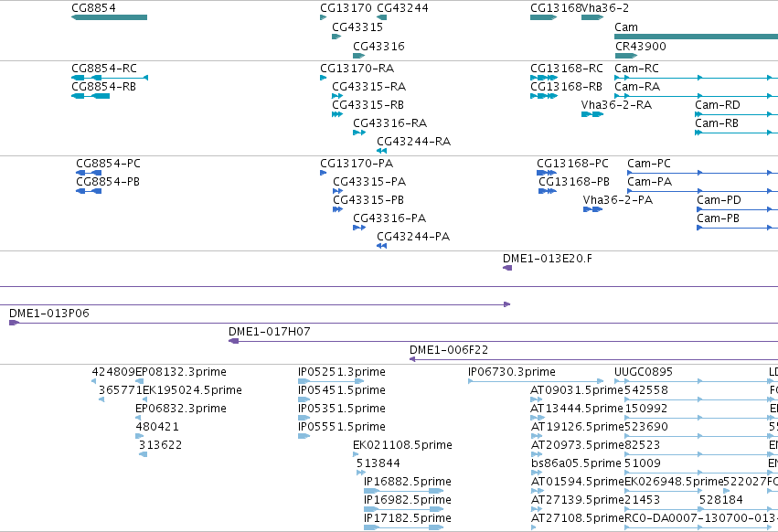Select the Vha36-2 gene label

tap(605, 8)
